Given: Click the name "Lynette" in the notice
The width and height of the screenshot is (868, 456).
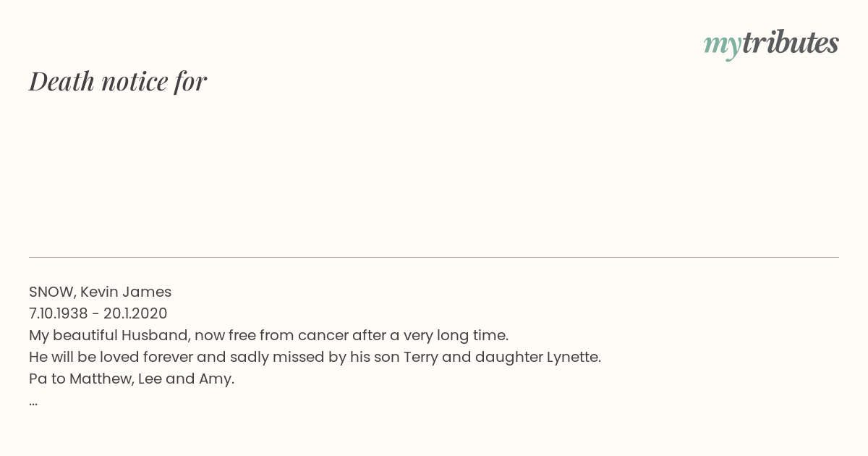Looking at the screenshot, I should click(x=572, y=357).
